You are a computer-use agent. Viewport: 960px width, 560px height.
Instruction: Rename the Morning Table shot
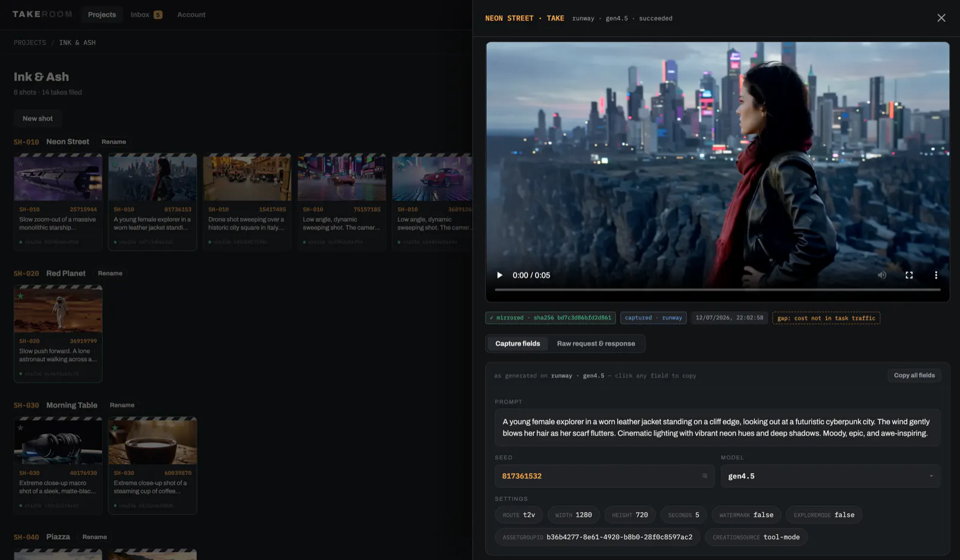pos(122,405)
